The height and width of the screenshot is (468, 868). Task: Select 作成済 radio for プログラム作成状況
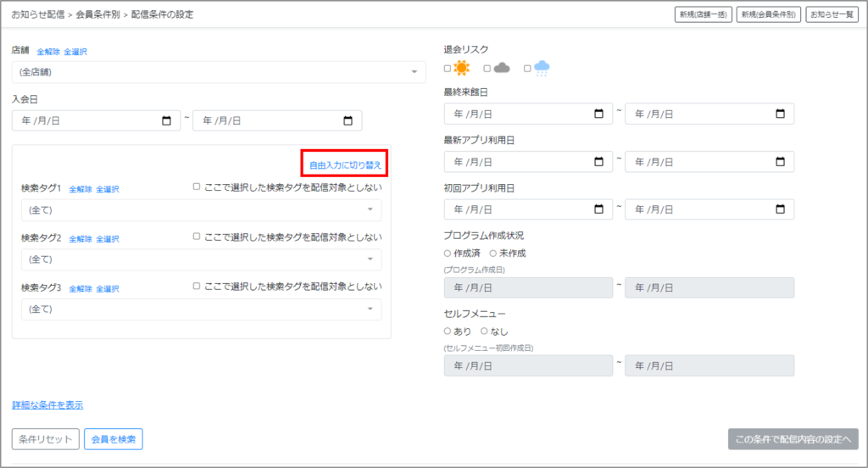(448, 253)
